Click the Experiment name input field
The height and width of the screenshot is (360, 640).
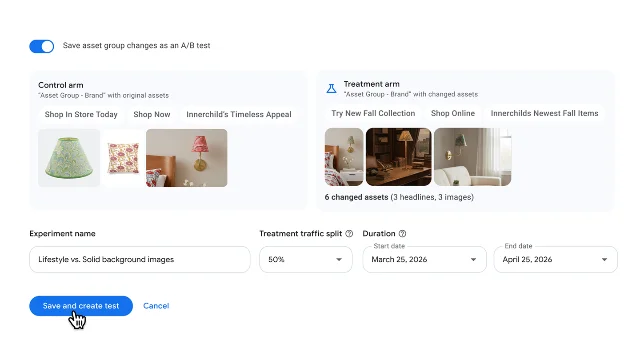coord(140,259)
